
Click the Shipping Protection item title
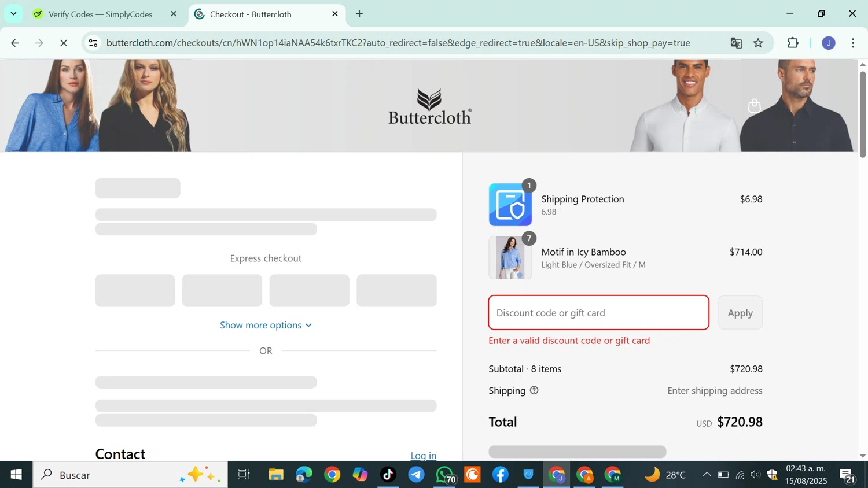(582, 199)
